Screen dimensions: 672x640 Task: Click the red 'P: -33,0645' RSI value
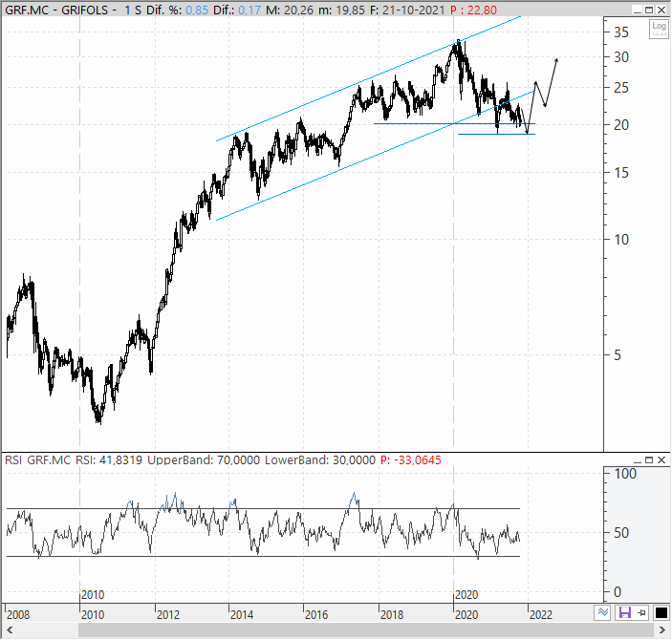pyautogui.click(x=411, y=460)
